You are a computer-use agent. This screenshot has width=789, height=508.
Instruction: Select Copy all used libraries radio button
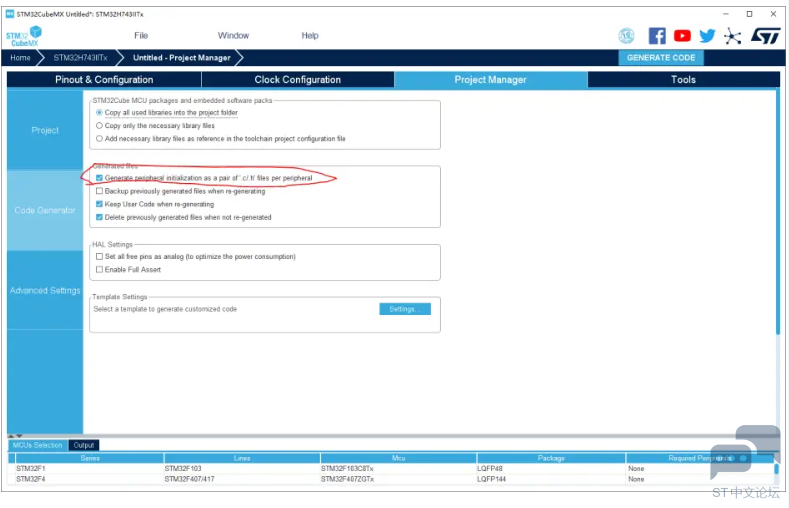[x=99, y=113]
